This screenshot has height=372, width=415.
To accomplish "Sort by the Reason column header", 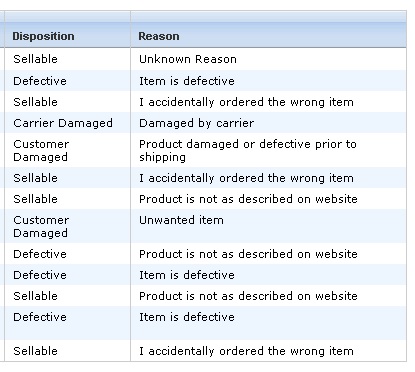I will click(x=159, y=36).
